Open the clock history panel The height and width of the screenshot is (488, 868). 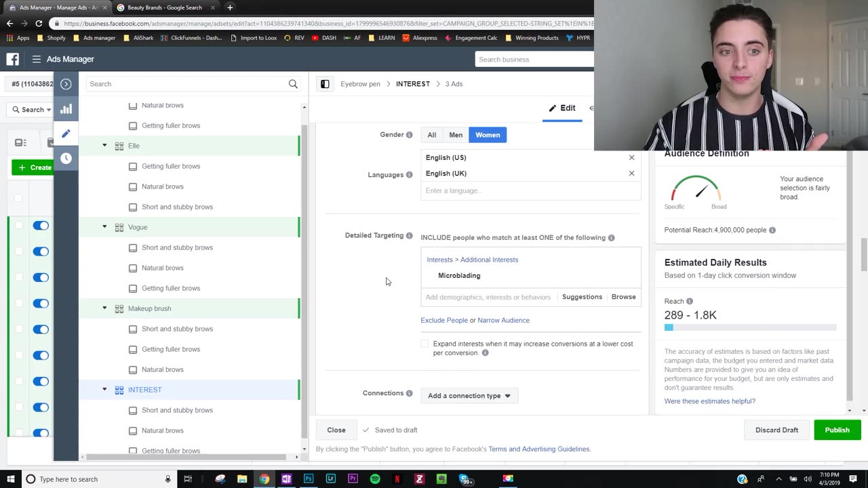[66, 158]
